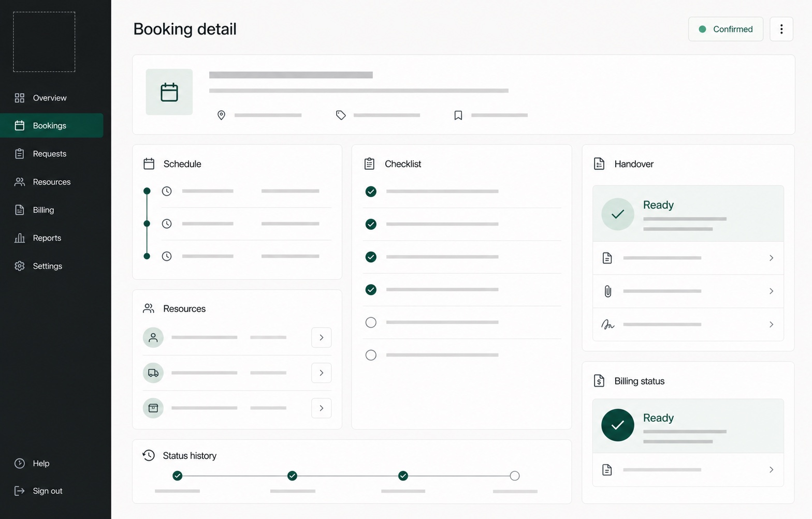Click the Settings gear icon
812x519 pixels.
point(20,266)
